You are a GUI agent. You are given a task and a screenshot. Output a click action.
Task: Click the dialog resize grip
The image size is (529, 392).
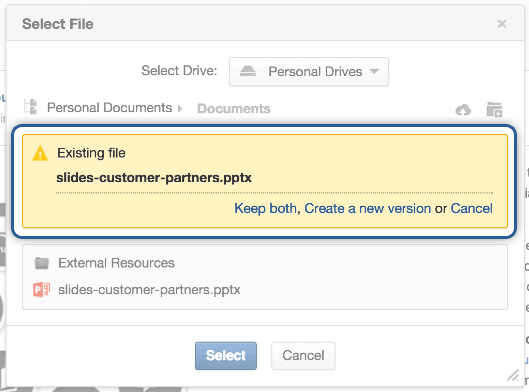(x=513, y=375)
